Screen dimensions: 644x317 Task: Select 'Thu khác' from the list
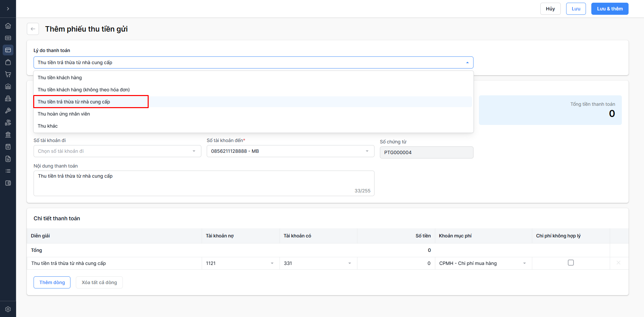(48, 126)
